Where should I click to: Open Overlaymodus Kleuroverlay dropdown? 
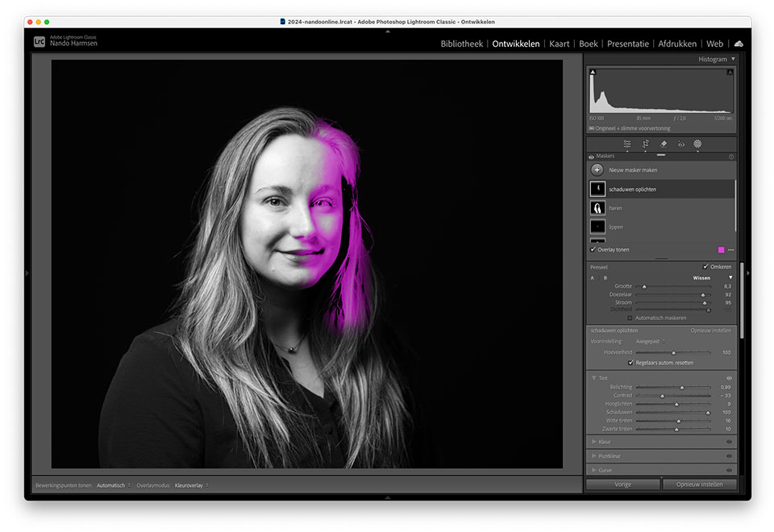click(x=192, y=485)
